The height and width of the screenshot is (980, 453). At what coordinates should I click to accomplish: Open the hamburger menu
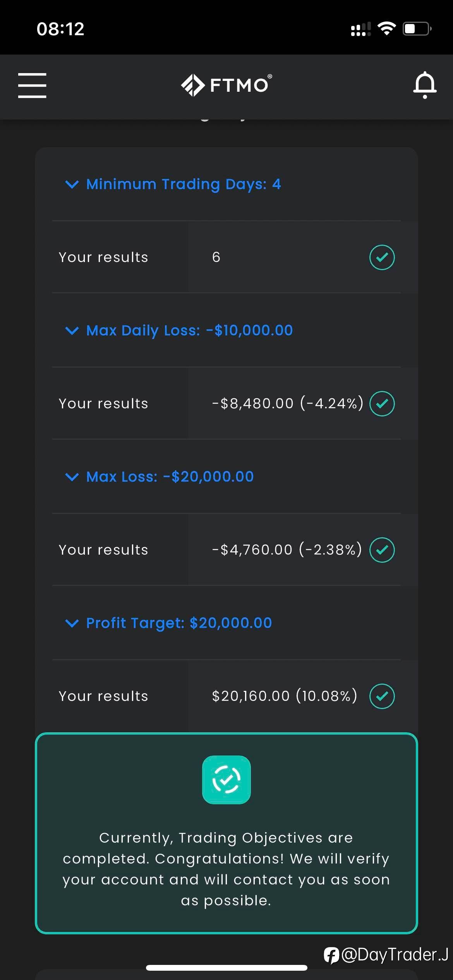click(32, 85)
